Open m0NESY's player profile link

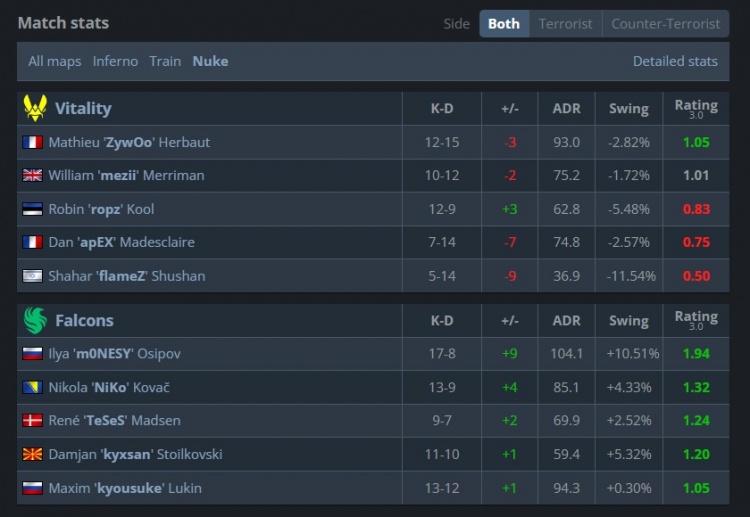pyautogui.click(x=114, y=354)
